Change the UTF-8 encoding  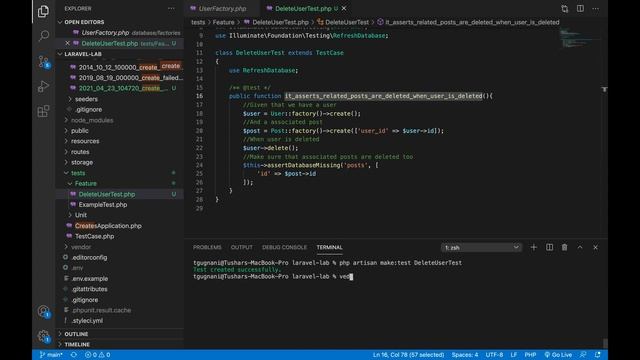pos(494,355)
